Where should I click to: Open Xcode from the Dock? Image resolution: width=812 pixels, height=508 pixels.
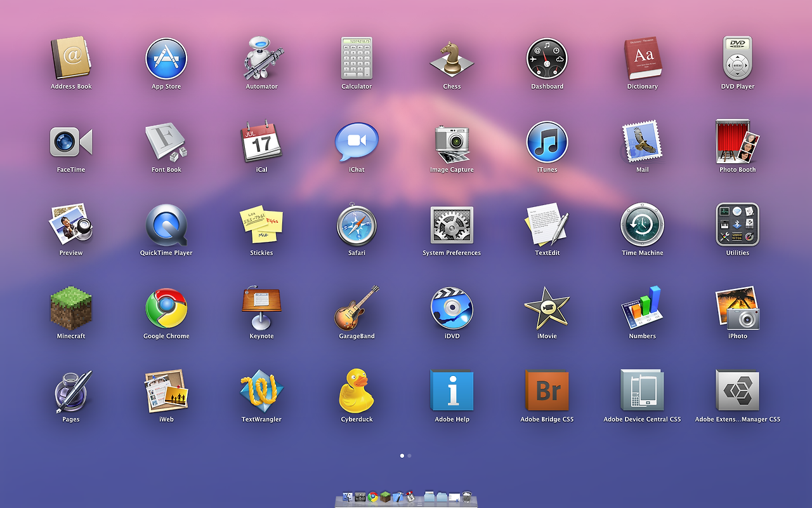click(x=398, y=497)
